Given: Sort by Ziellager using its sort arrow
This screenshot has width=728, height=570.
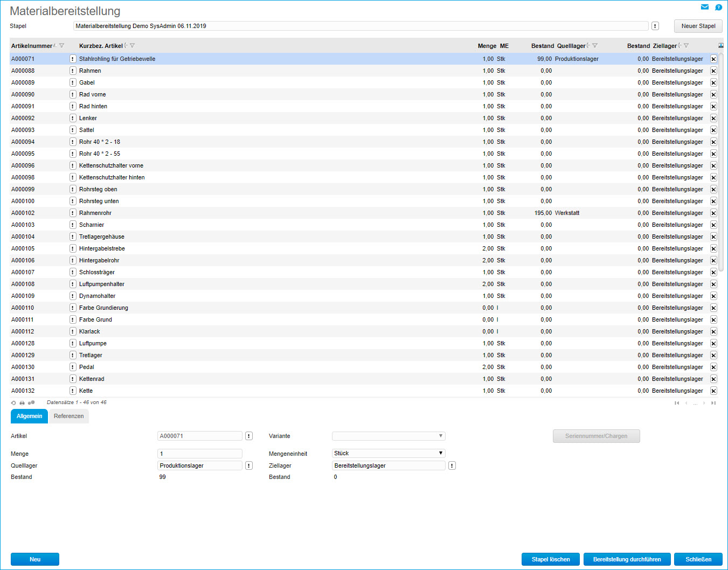Looking at the screenshot, I should click(680, 46).
